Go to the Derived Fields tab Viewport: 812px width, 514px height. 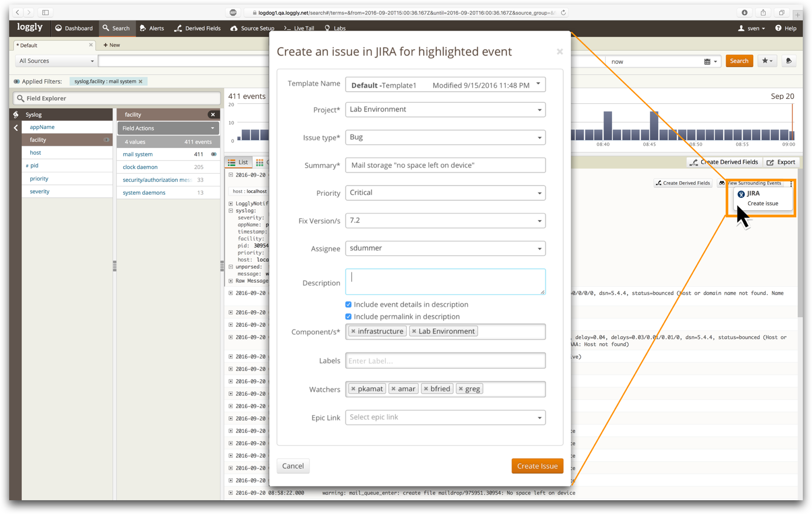pos(197,28)
